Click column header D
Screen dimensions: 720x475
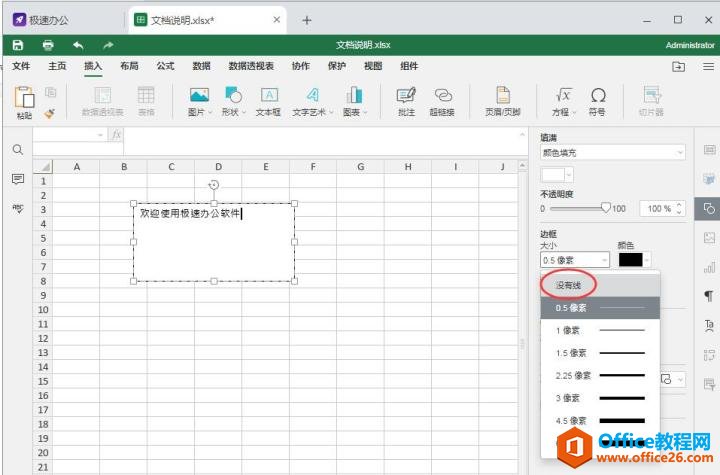tap(218, 167)
